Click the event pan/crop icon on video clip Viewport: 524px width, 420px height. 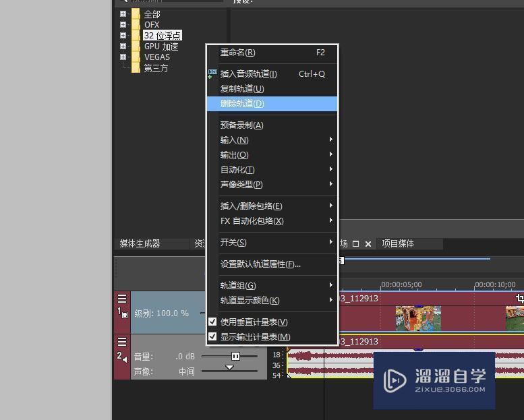click(520, 298)
